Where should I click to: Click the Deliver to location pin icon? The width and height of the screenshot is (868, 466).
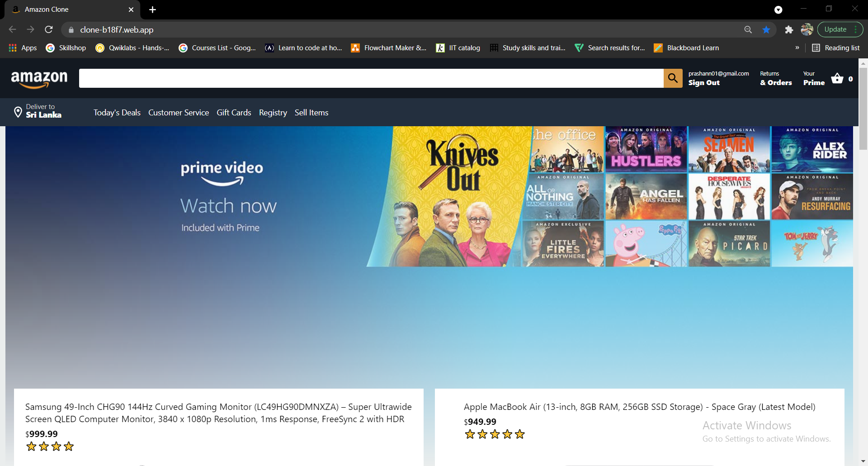pos(18,112)
